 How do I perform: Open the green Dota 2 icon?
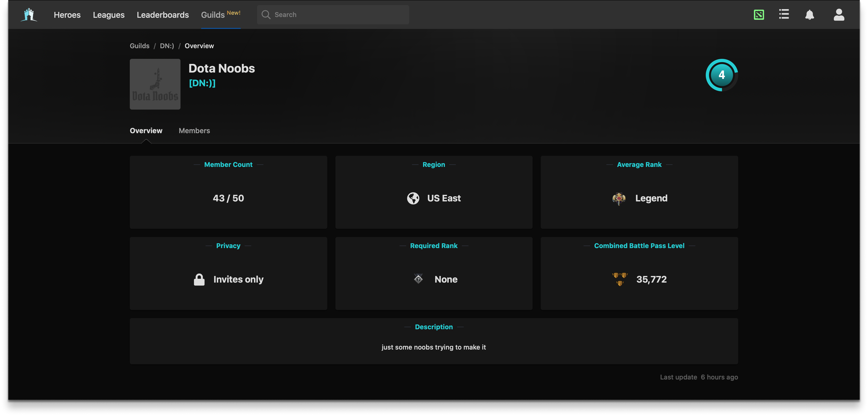(759, 15)
